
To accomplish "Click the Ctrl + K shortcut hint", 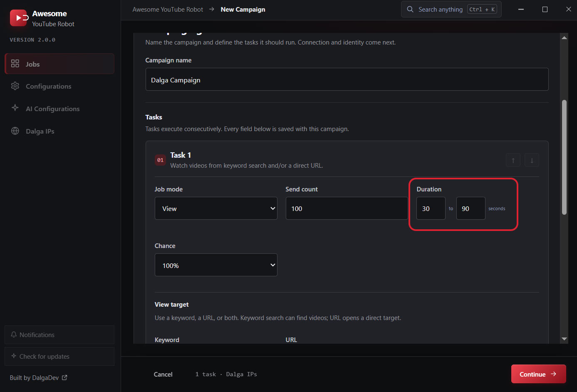I will click(482, 9).
